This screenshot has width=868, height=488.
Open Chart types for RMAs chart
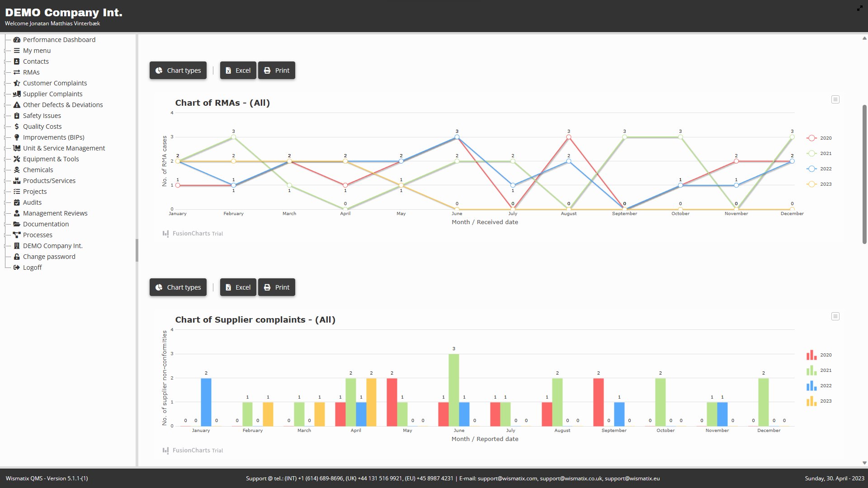178,70
